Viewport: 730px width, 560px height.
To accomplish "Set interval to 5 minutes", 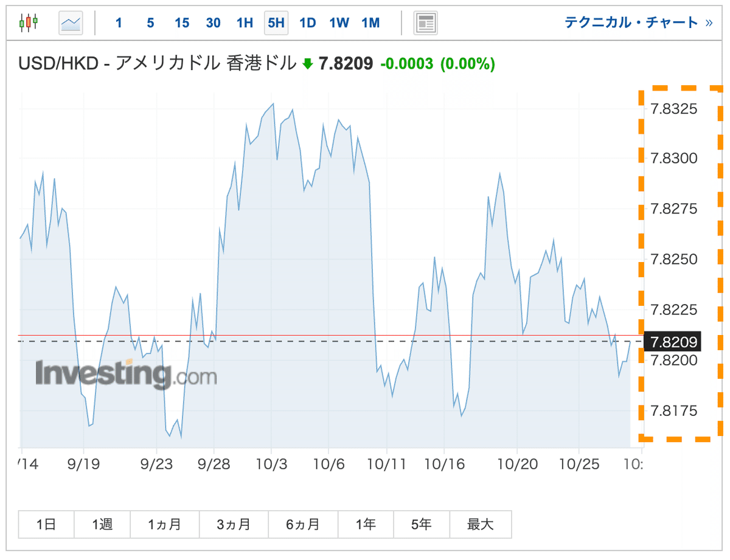I will tap(150, 23).
